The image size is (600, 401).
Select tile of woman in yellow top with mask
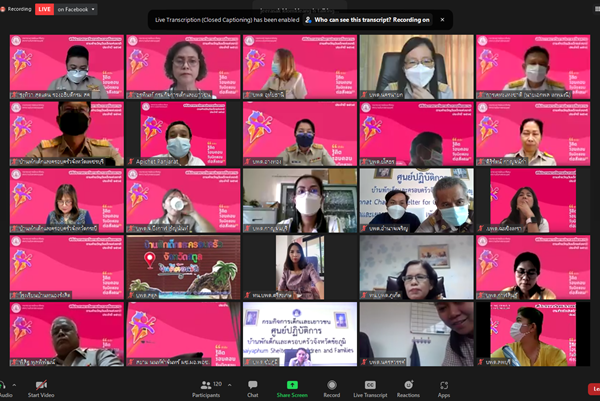pyautogui.click(x=533, y=334)
